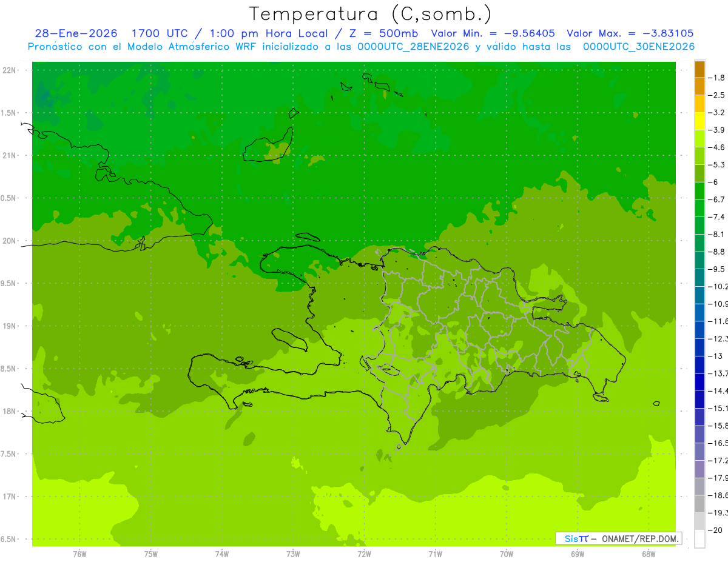
Task: Click the "-8.1" legend value
Action: point(716,234)
